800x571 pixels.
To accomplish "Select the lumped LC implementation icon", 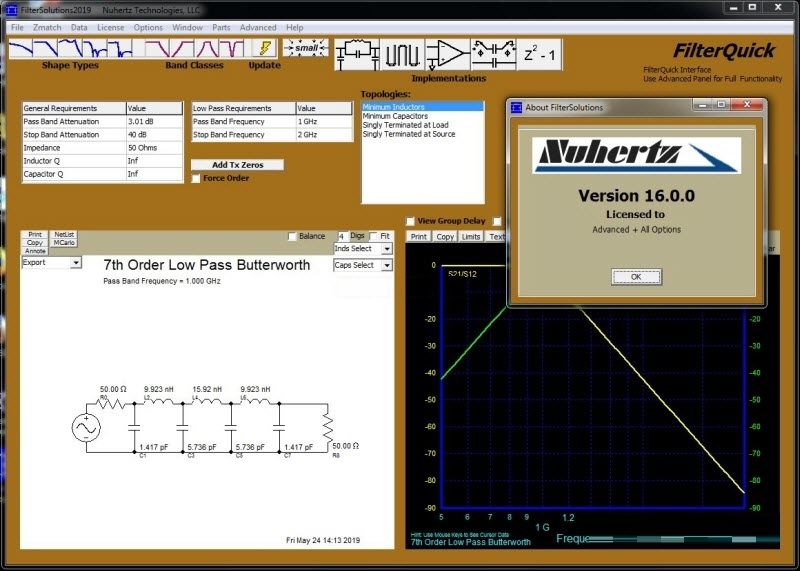I will pos(358,55).
